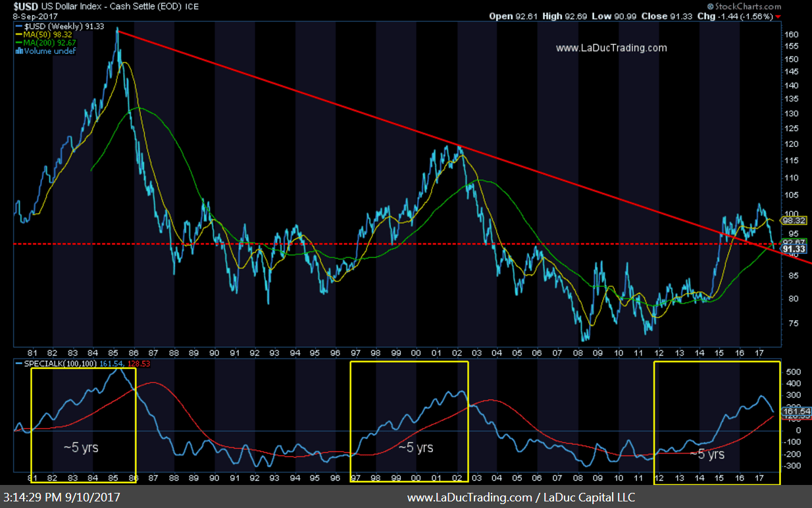Click year '81' on the SPECIALK panel axis

[x=34, y=478]
